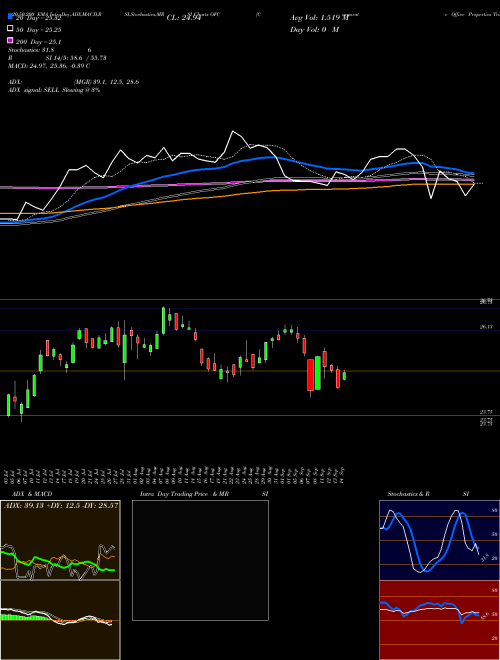This screenshot has height=660, width=500.
Task: Click the 'Intra Day Trading Price & MR SI' title
Action: 204,494
